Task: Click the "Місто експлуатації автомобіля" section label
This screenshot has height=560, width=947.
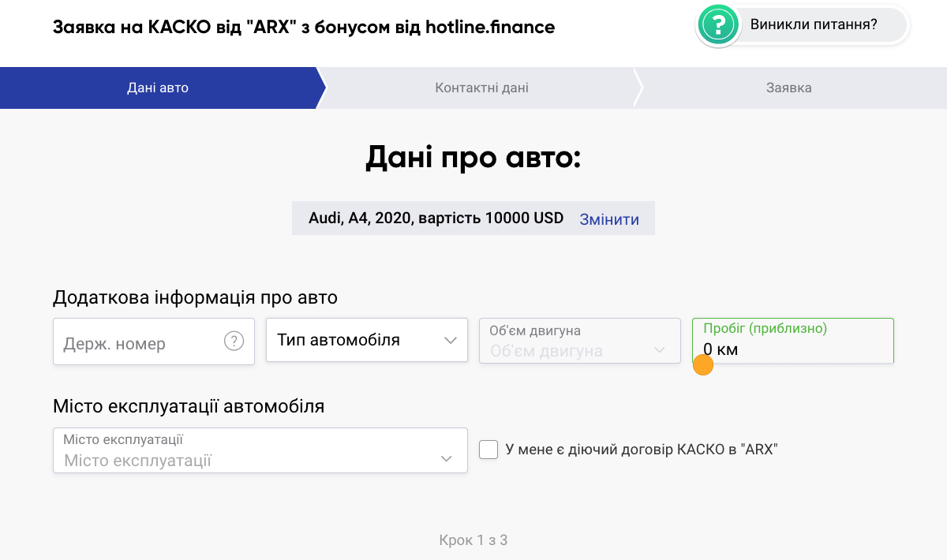Action: point(189,406)
